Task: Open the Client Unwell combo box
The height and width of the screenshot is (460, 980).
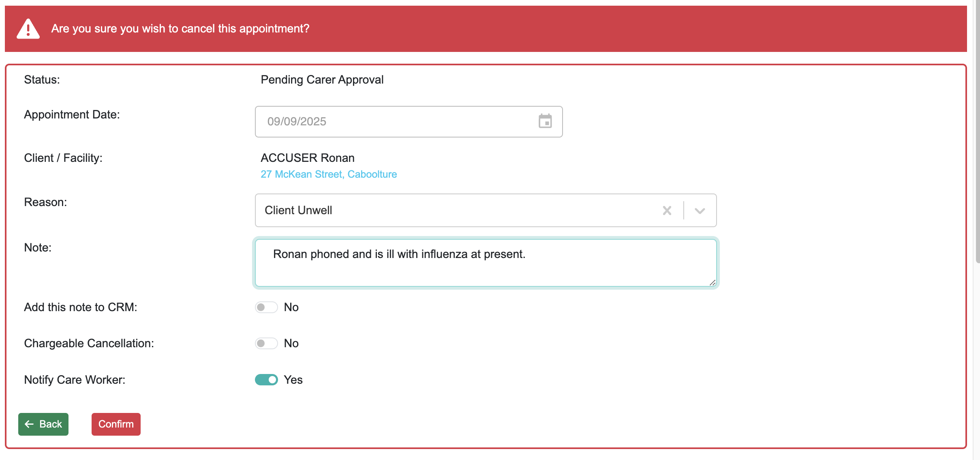Action: point(446,211)
